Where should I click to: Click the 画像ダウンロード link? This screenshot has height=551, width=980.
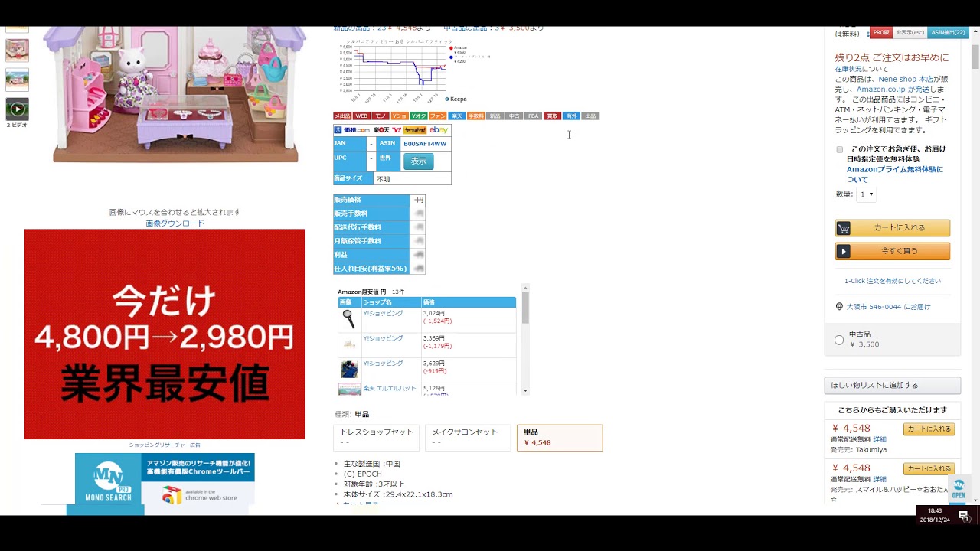pos(175,223)
